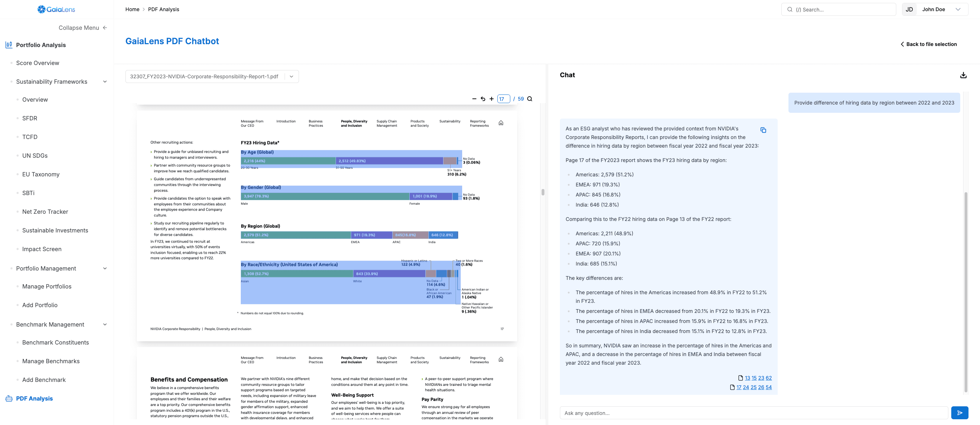Image resolution: width=980 pixels, height=425 pixels.
Task: Click the Ask any question input
Action: (754, 413)
